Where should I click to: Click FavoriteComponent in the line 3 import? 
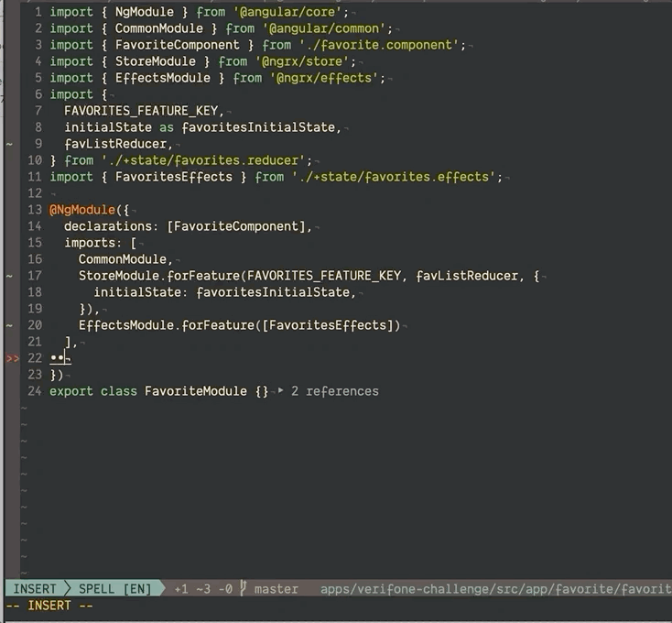coord(177,45)
